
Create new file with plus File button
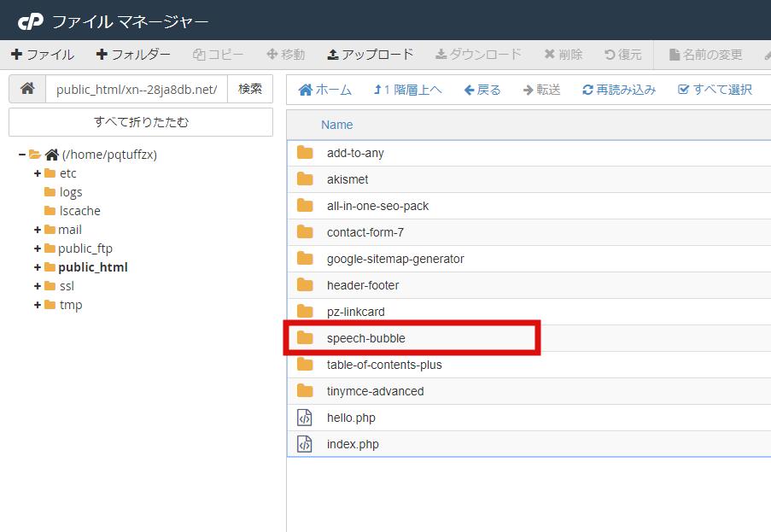click(43, 55)
